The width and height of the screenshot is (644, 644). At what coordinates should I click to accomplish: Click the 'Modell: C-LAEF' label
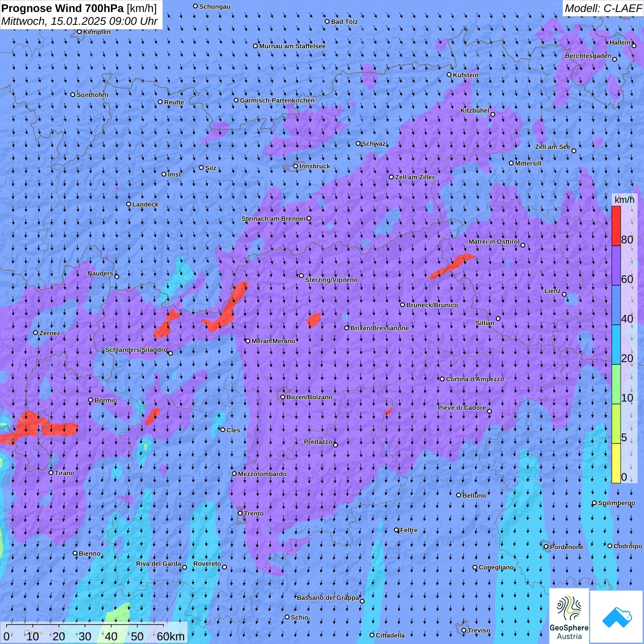[603, 8]
